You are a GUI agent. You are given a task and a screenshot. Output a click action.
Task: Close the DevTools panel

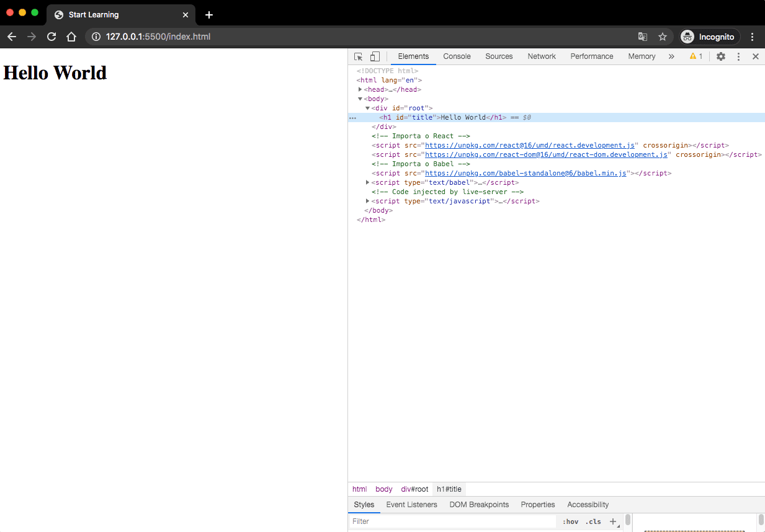[x=756, y=56]
